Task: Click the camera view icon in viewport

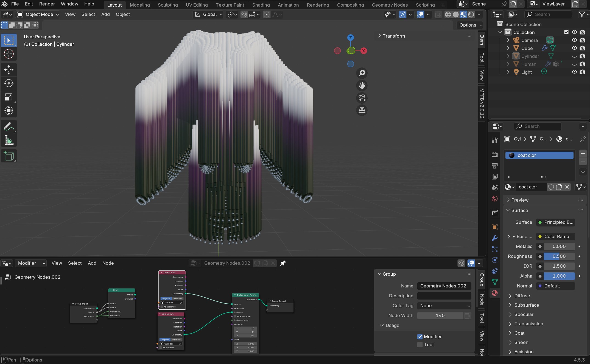Action: pos(362,98)
